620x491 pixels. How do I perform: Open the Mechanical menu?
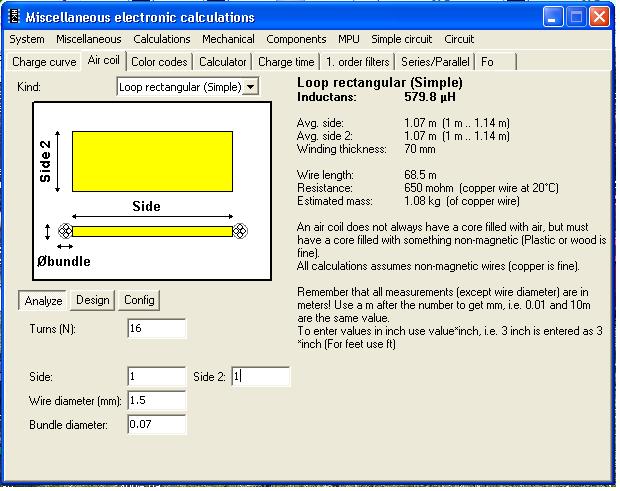(x=228, y=39)
